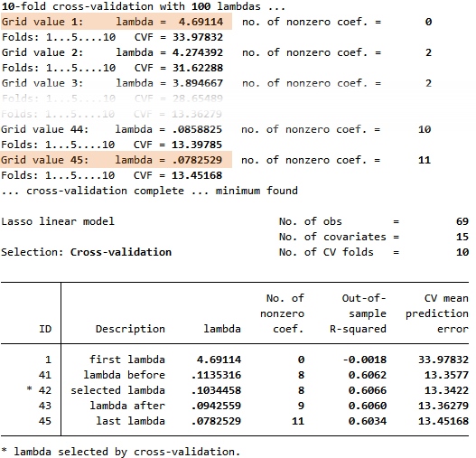
Task: Click the 'CV mean' column header text
Action: (x=446, y=298)
